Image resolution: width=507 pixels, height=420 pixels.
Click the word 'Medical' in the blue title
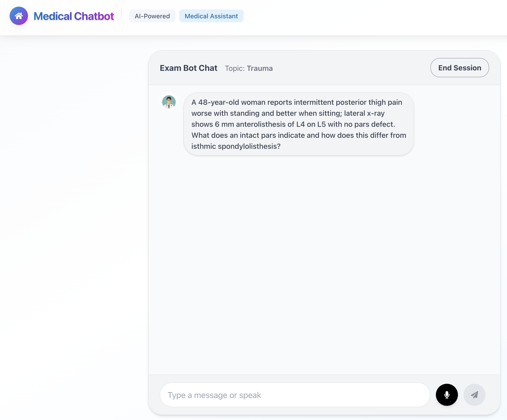[53, 16]
